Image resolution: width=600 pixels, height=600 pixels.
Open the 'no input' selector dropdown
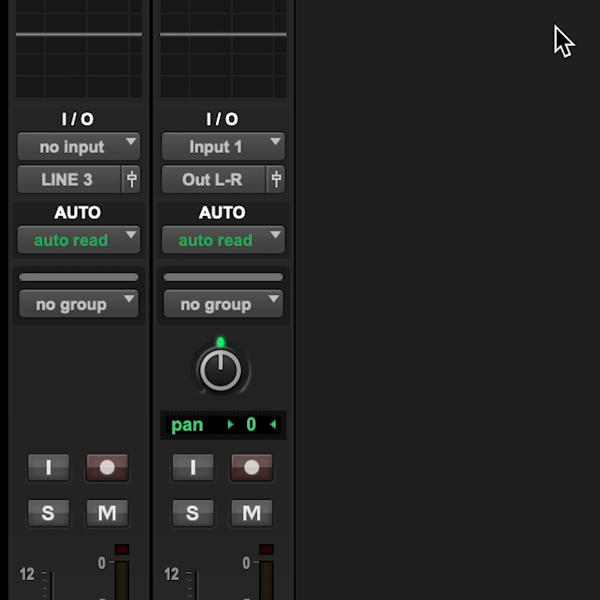(79, 146)
